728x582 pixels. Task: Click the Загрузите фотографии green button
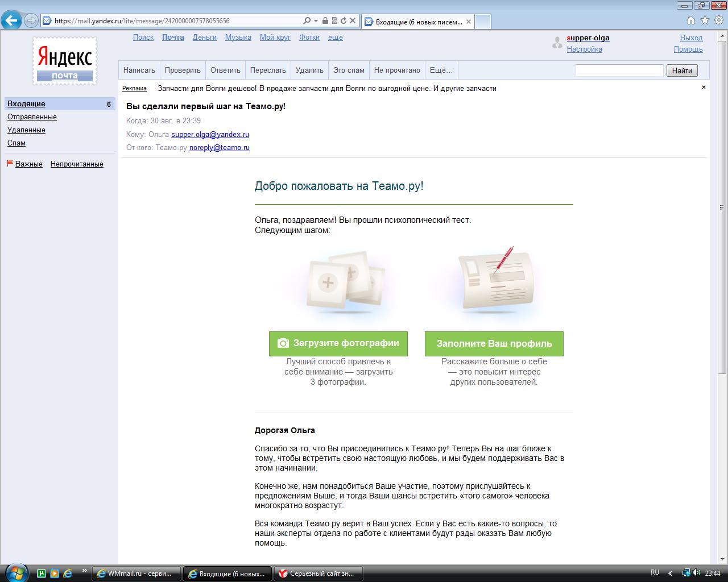pos(338,344)
